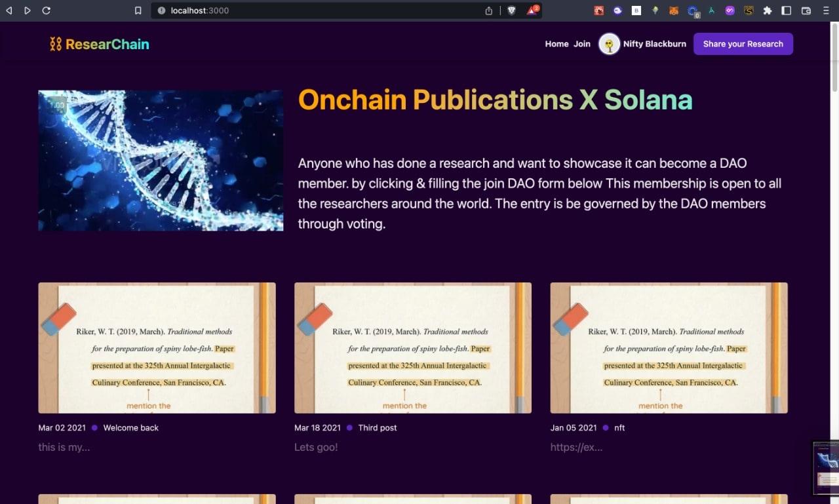Open the MetaMask fox extension
The height and width of the screenshot is (504, 839).
pyautogui.click(x=674, y=10)
